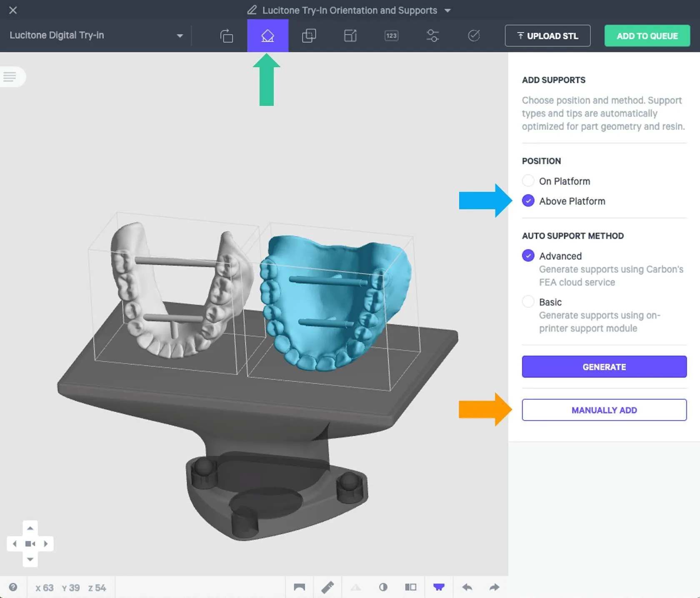Image resolution: width=700 pixels, height=598 pixels.
Task: Choose the Advanced auto support method
Action: coord(528,255)
